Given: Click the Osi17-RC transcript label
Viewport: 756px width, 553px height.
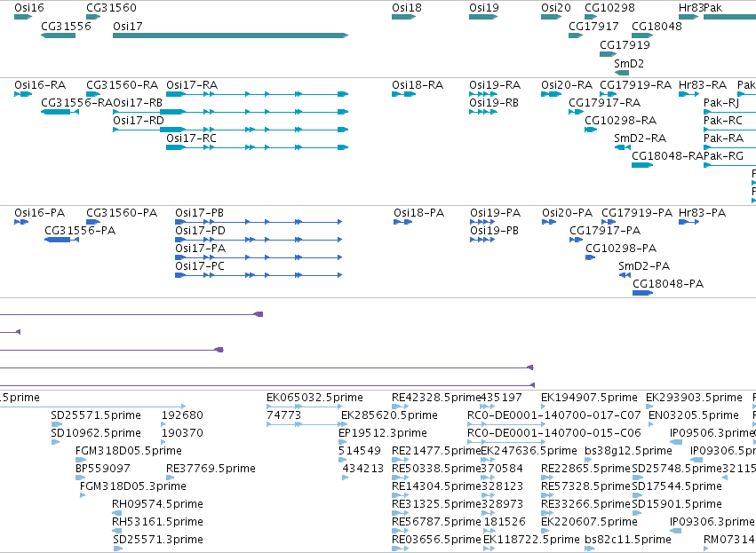Looking at the screenshot, I should (191, 138).
